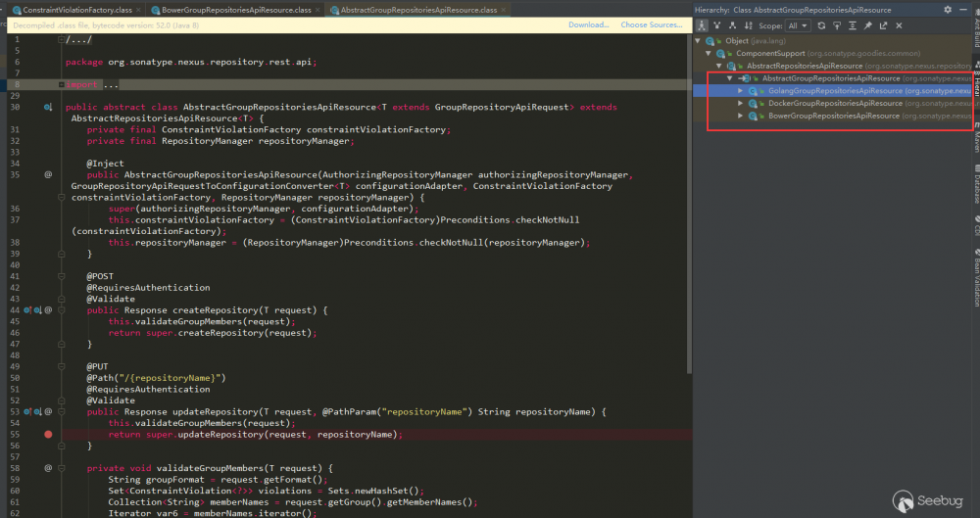The width and height of the screenshot is (980, 518).
Task: Open the Scope dropdown set to All
Action: pyautogui.click(x=798, y=25)
